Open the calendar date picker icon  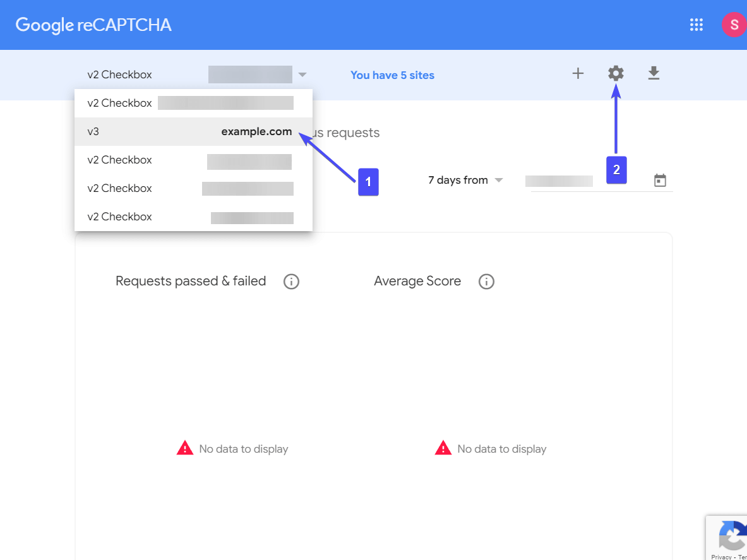click(x=660, y=181)
